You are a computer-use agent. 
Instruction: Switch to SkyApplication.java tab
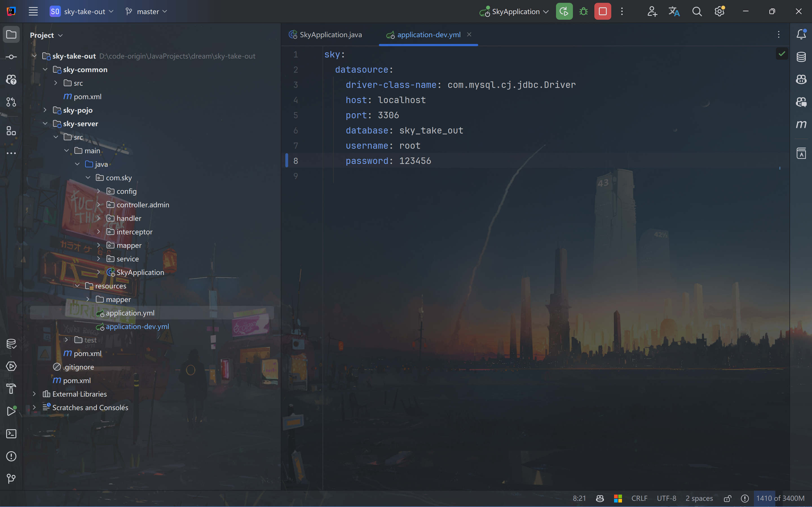[x=330, y=35]
